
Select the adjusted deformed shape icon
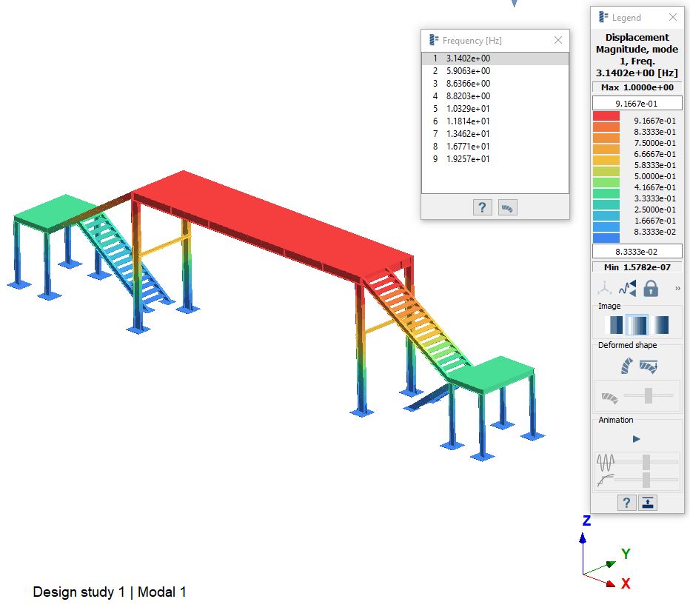[x=649, y=366]
